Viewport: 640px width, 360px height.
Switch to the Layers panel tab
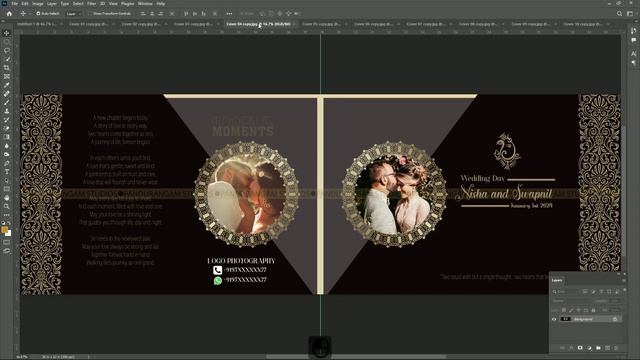tap(557, 280)
